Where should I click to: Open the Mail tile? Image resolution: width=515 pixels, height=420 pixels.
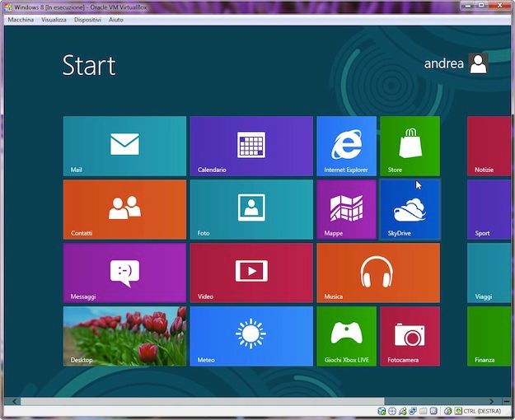124,146
